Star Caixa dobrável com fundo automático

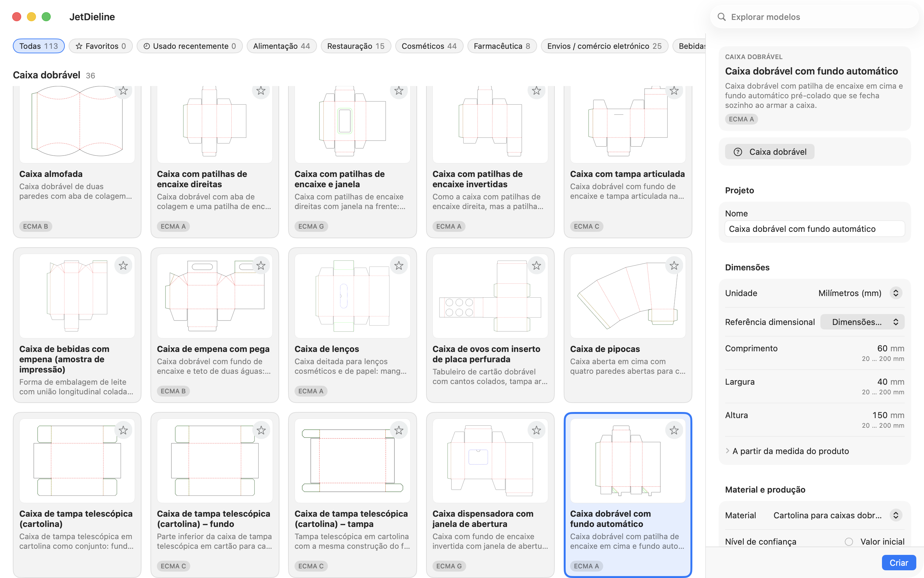click(674, 430)
